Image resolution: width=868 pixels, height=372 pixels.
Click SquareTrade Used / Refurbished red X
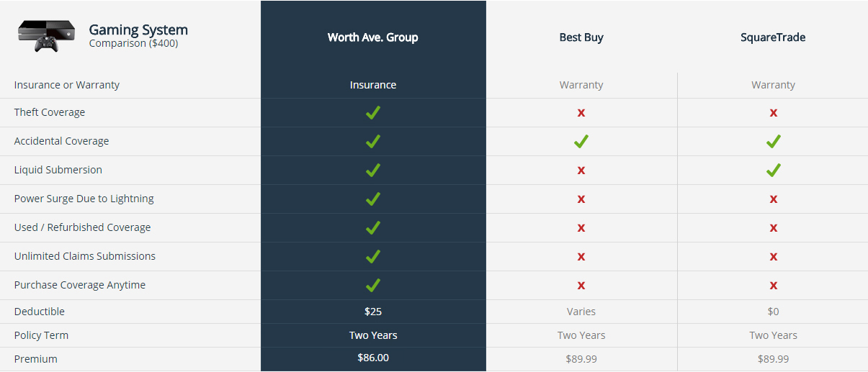(x=773, y=228)
